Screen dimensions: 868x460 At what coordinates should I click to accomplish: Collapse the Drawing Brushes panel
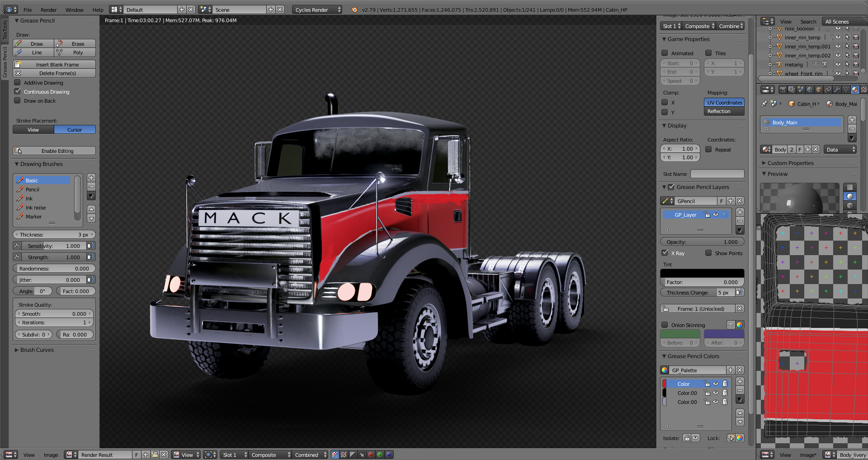(x=17, y=164)
